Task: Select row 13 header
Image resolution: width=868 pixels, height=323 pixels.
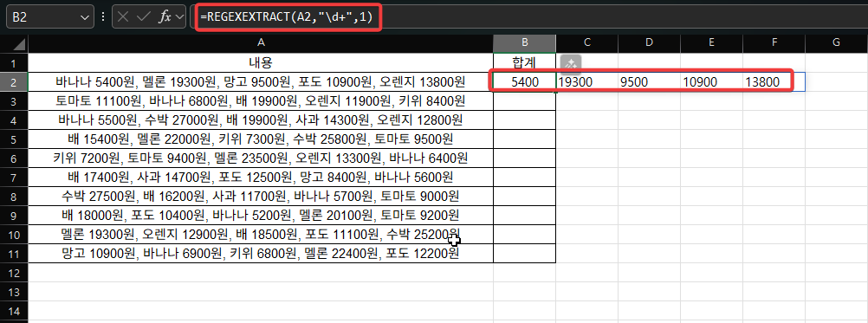Action: pyautogui.click(x=14, y=292)
